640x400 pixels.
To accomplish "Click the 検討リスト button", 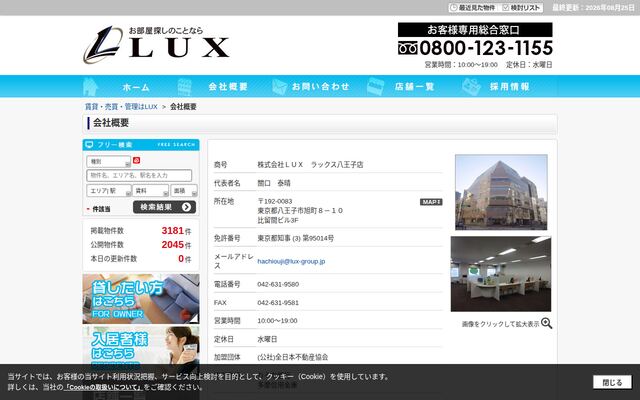I will coord(521,8).
